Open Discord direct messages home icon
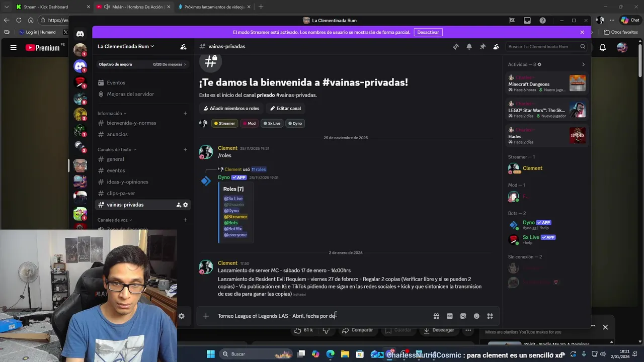644x362 pixels. coord(80,34)
